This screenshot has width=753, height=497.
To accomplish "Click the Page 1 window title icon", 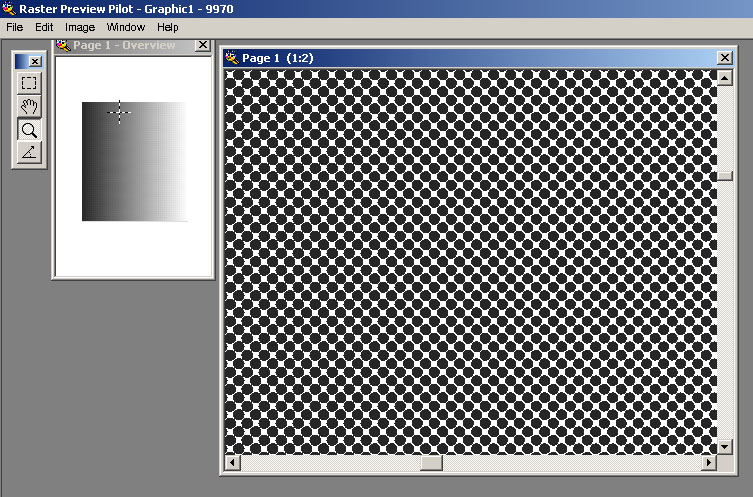I will pyautogui.click(x=232, y=58).
